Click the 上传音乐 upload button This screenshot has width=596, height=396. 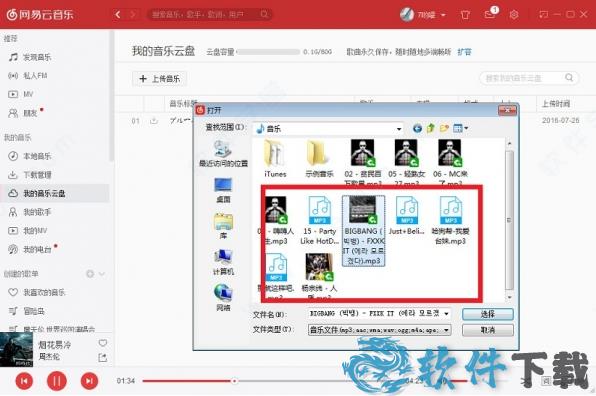pyautogui.click(x=159, y=79)
